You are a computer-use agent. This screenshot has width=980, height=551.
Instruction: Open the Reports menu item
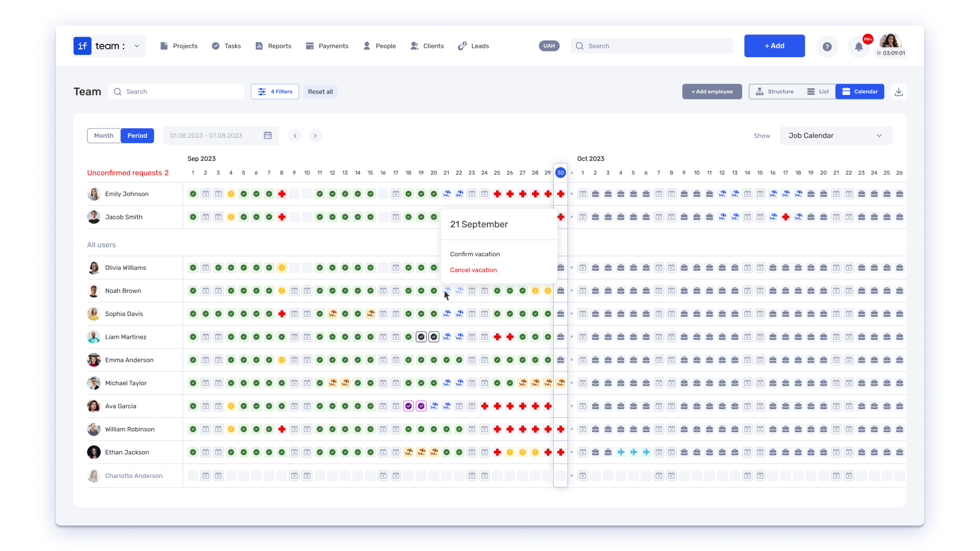click(x=273, y=46)
